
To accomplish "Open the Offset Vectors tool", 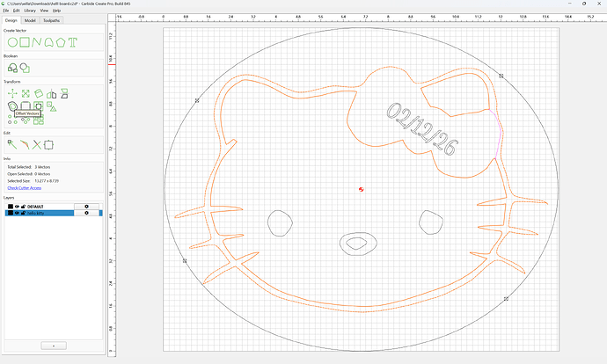I will click(12, 106).
